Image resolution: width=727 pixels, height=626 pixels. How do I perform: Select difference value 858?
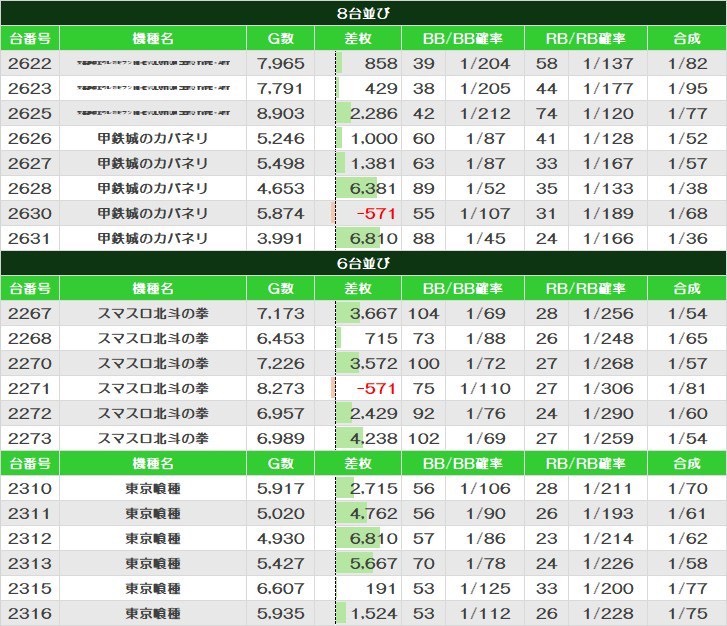pyautogui.click(x=381, y=64)
